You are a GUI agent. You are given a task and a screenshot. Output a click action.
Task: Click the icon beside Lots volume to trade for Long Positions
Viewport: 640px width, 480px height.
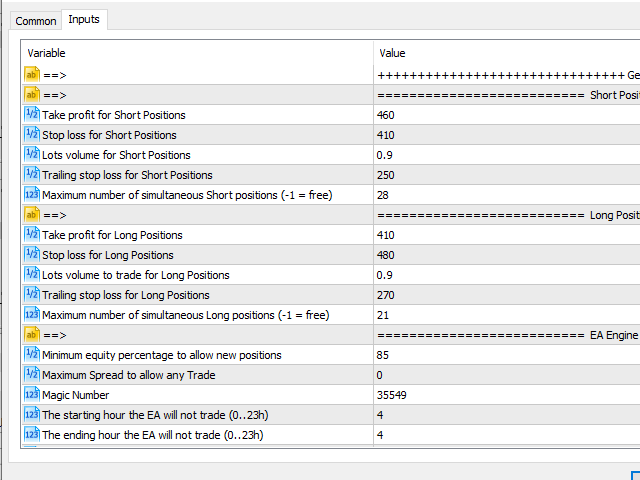click(x=32, y=274)
